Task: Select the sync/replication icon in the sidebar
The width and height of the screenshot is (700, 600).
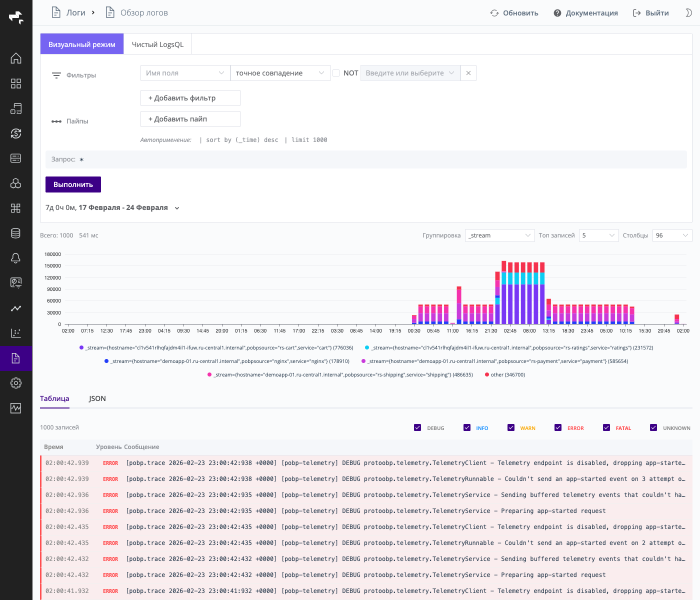Action: coord(16,133)
